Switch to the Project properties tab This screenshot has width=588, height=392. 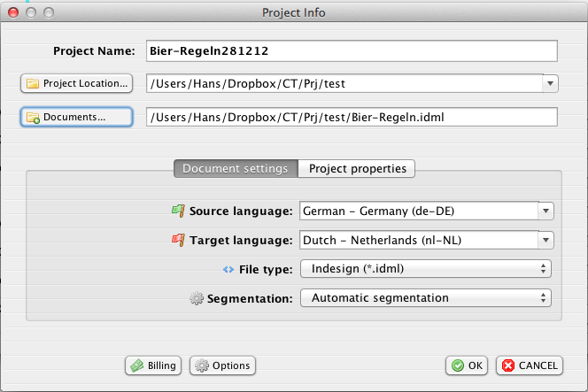(x=357, y=168)
